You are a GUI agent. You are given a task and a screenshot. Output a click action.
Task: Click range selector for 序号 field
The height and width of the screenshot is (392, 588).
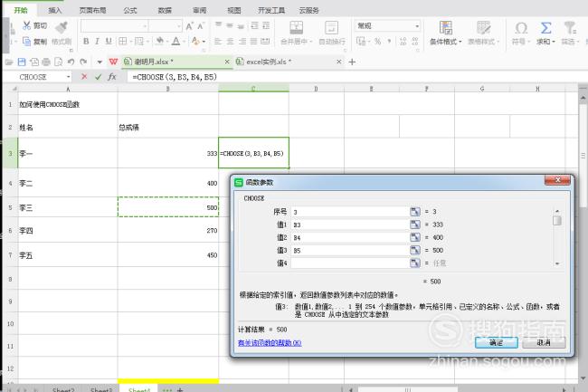415,212
